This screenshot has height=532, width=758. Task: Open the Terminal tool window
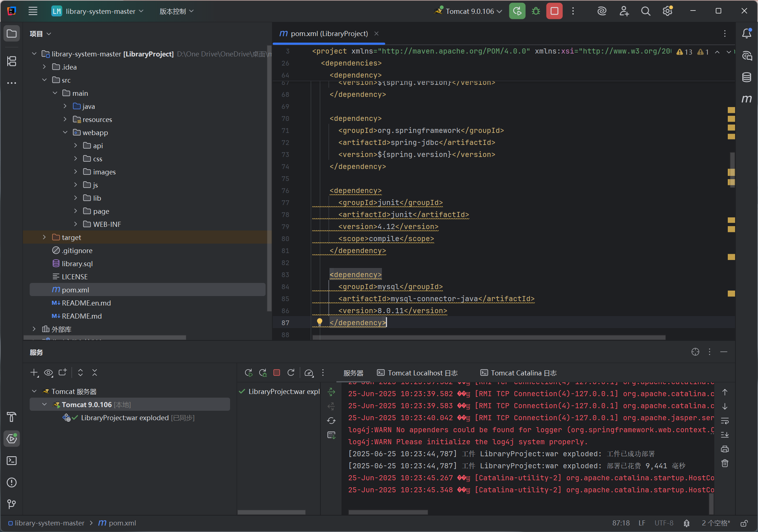(x=12, y=461)
